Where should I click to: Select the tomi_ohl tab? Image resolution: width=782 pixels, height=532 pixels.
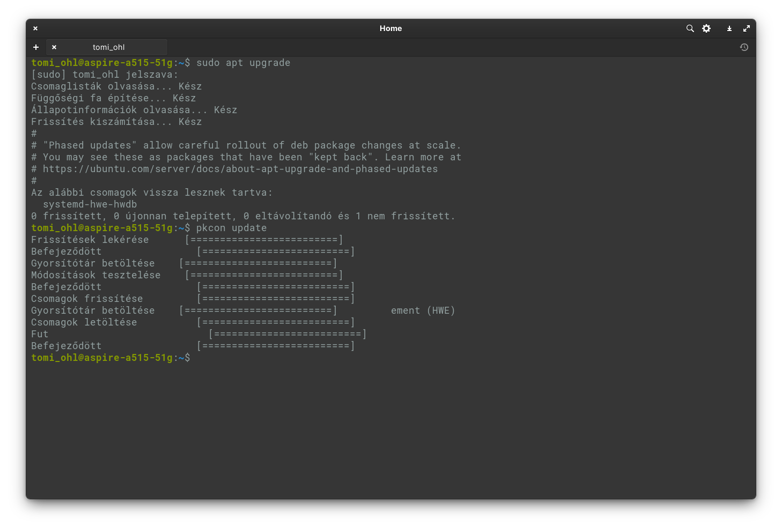click(107, 47)
